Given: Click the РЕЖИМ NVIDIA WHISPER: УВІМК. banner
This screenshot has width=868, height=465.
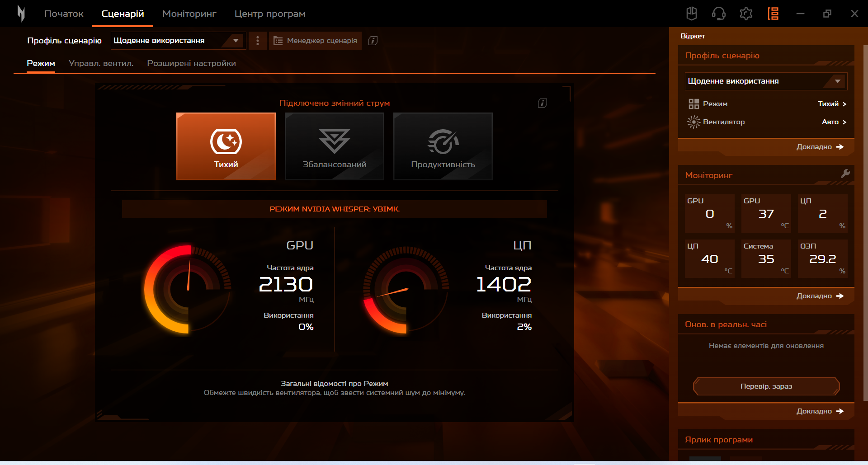Looking at the screenshot, I should pos(335,209).
